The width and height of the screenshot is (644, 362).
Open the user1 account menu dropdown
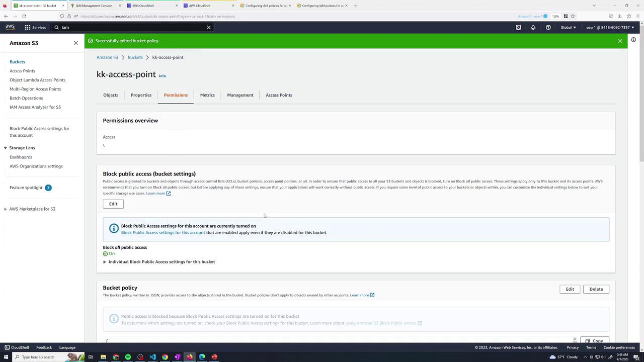(610, 27)
